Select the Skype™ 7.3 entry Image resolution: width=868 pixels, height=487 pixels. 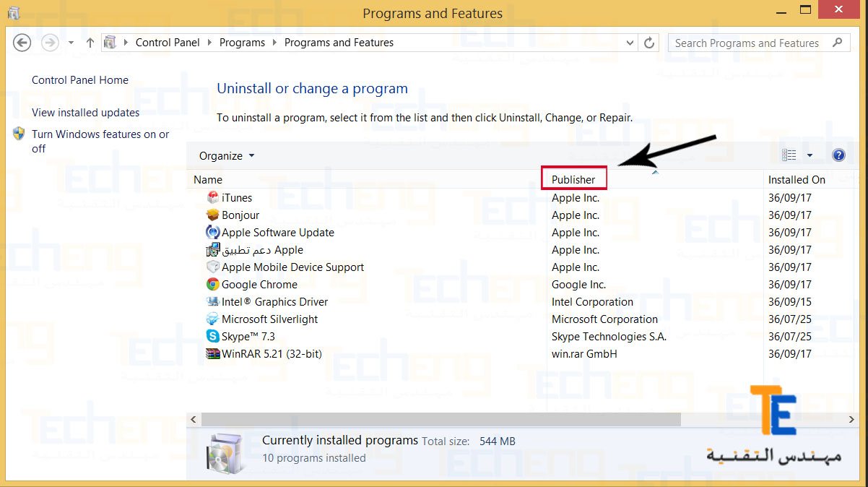[248, 336]
